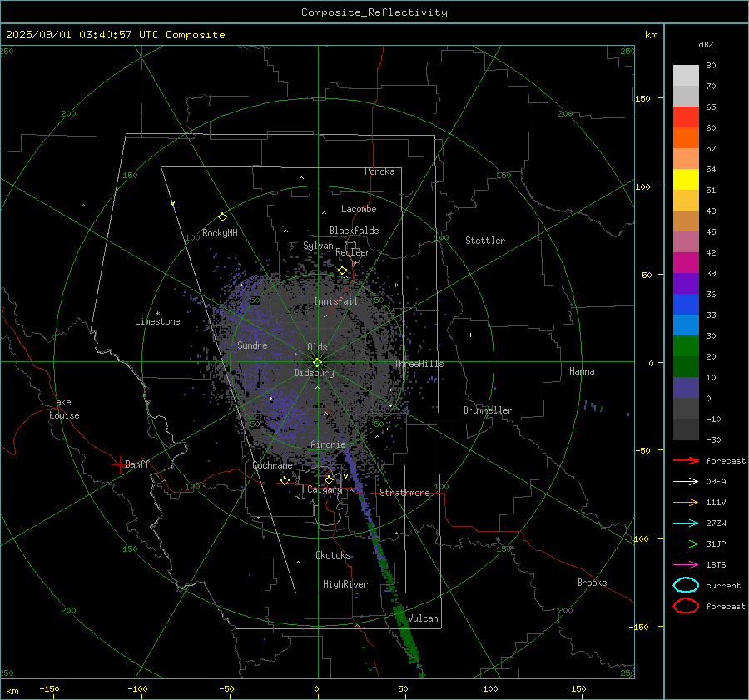The image size is (749, 700).
Task: Click the Sylvan label
Action: point(318,246)
